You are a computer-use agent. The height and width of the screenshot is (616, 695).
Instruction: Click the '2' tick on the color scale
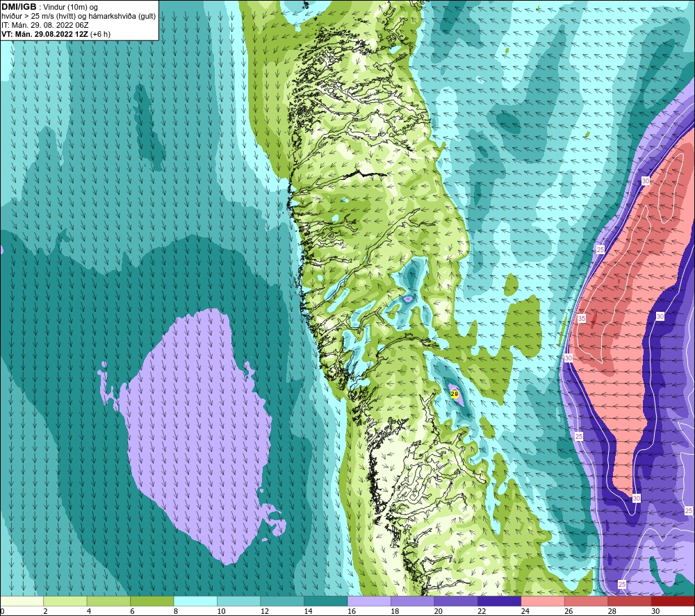(45, 611)
